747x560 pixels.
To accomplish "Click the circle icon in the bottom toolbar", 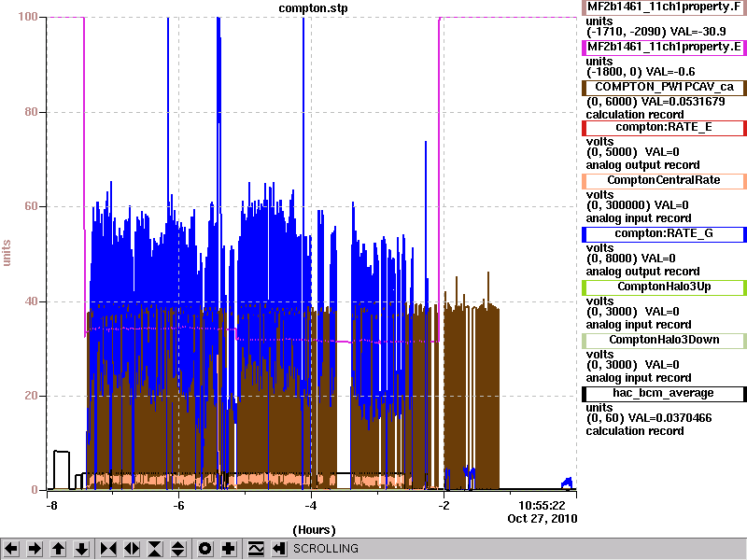I will pyautogui.click(x=204, y=549).
